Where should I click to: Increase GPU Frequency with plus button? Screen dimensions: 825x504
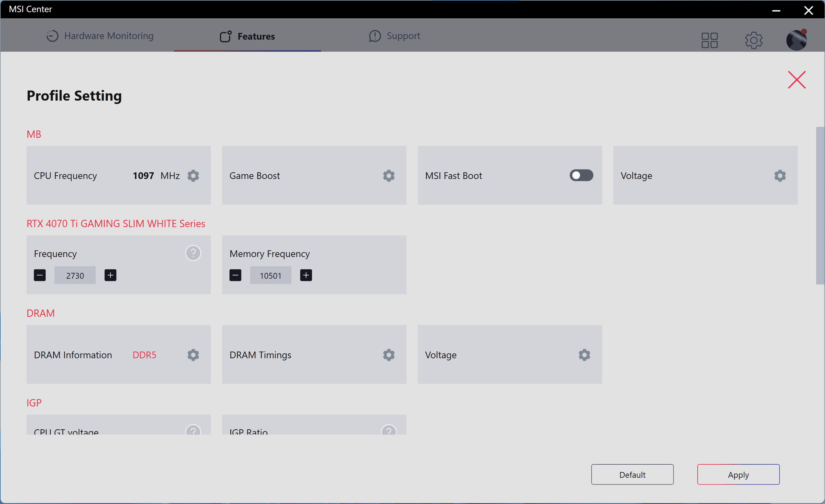(x=110, y=275)
